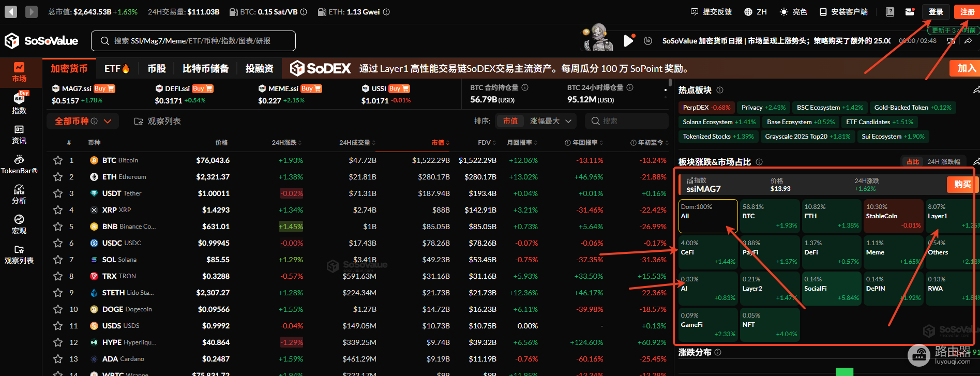This screenshot has width=980, height=376.
Task: Select the BTC treemap tile
Action: tap(770, 216)
